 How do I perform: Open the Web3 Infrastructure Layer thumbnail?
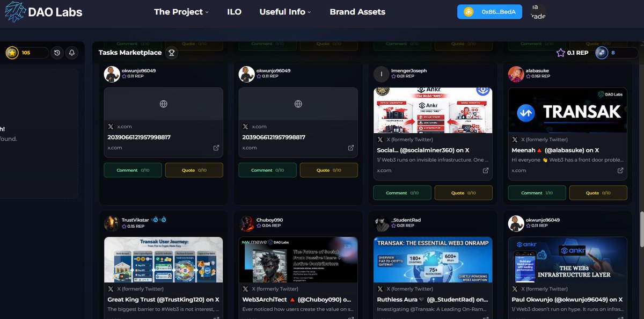click(x=567, y=260)
